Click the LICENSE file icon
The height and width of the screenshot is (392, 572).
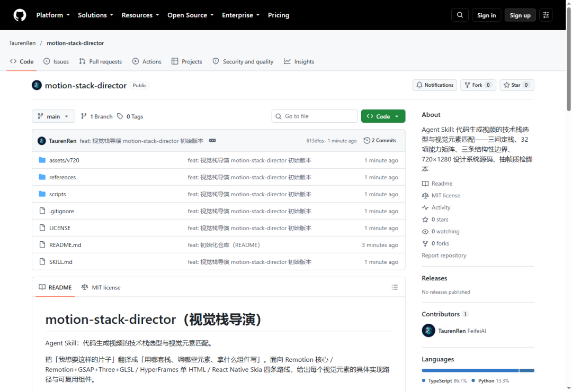click(42, 228)
